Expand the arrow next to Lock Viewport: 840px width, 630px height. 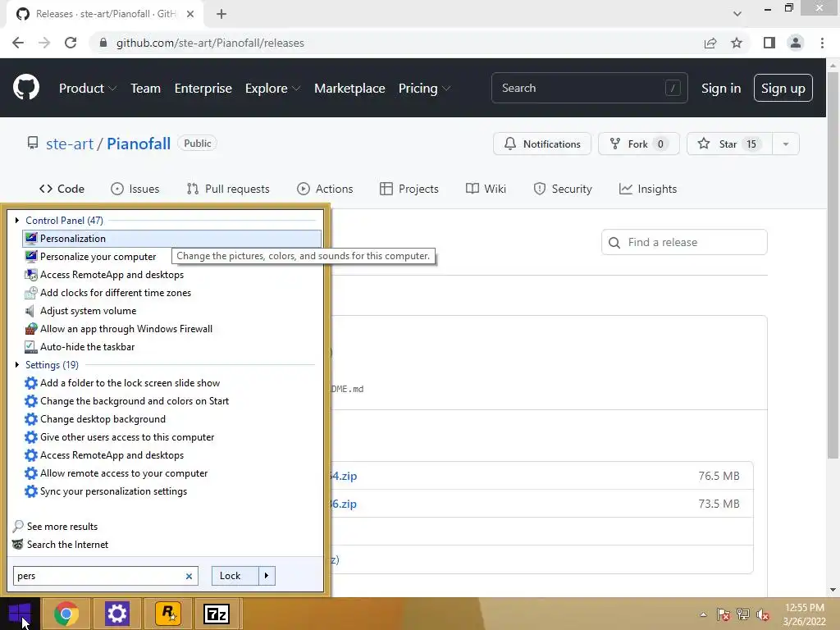pos(267,576)
